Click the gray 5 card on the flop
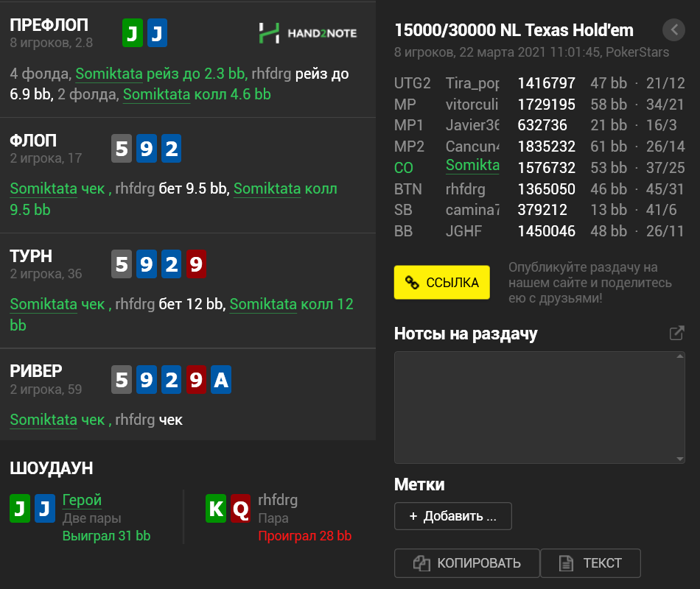This screenshot has height=589, width=700. (x=122, y=148)
